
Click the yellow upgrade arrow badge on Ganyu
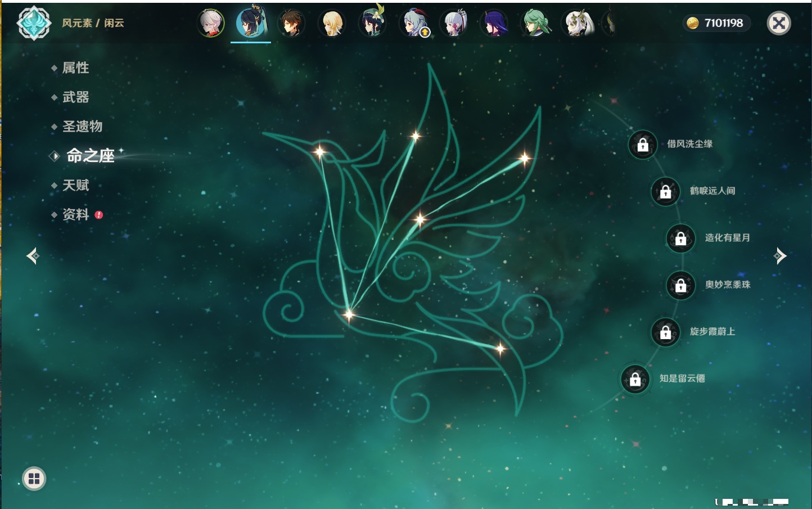[x=425, y=33]
